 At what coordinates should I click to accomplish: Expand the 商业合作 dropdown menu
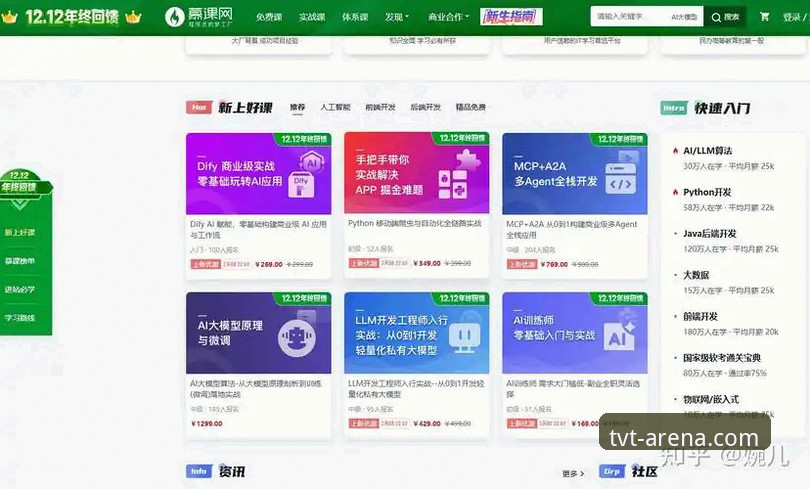pyautogui.click(x=448, y=17)
